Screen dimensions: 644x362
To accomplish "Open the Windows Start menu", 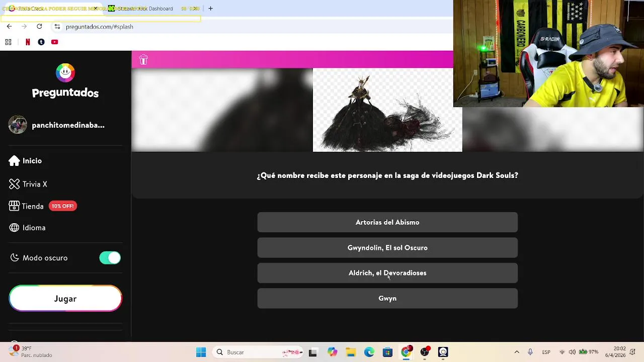I will (201, 352).
